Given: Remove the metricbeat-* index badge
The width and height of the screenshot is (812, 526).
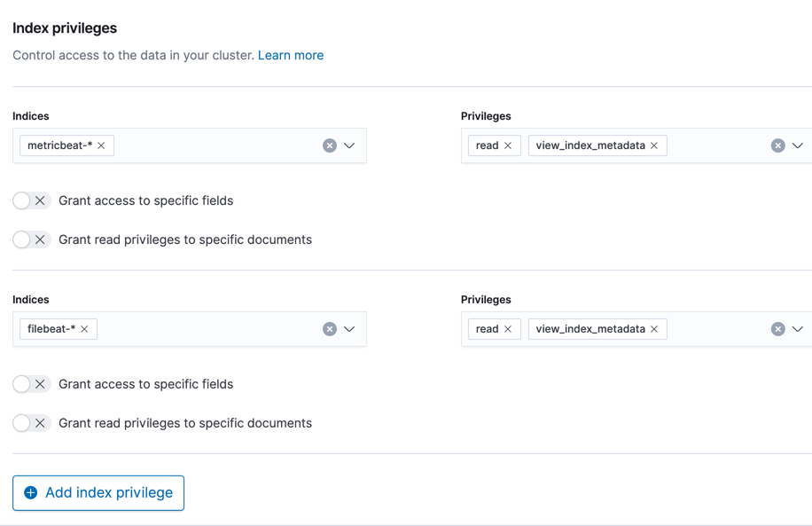Looking at the screenshot, I should pos(101,145).
